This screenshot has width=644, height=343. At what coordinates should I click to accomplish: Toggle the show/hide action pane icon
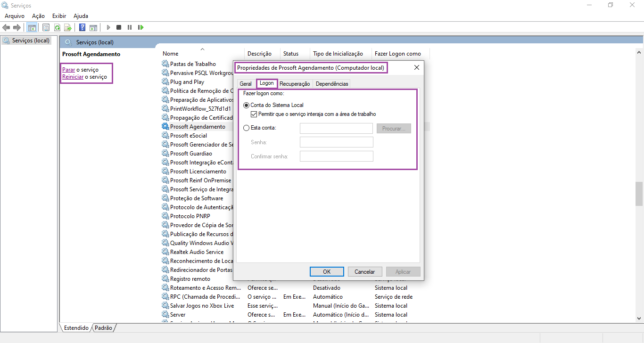coord(93,27)
